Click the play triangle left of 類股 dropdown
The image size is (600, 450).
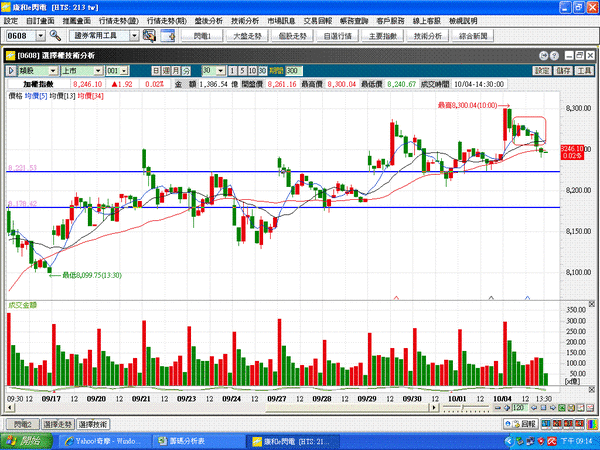click(11, 71)
